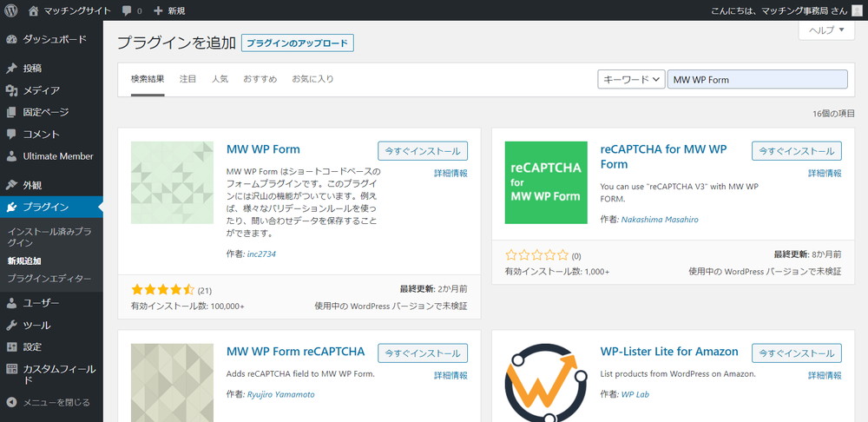Click the user avatar in top bar

(x=857, y=10)
